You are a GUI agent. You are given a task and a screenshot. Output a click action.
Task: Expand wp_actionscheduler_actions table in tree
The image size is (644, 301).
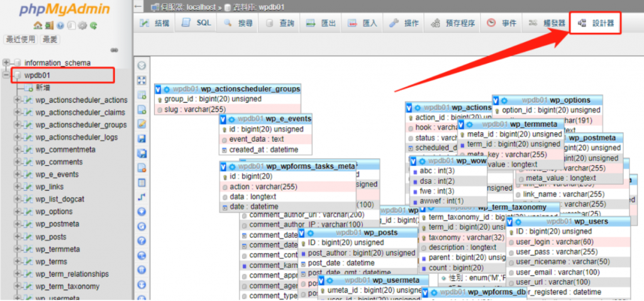(18, 100)
